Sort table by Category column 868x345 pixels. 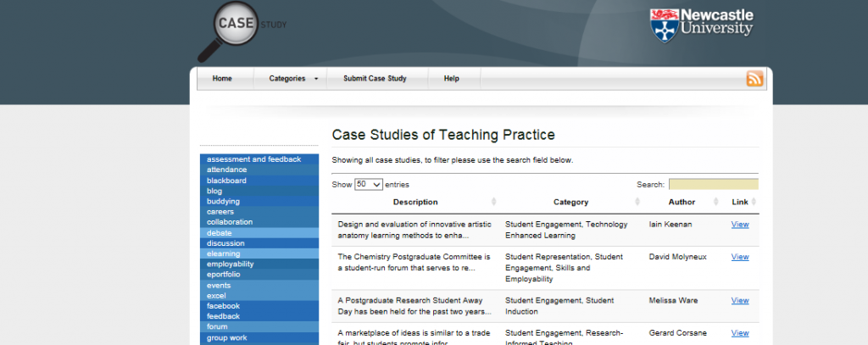(637, 202)
